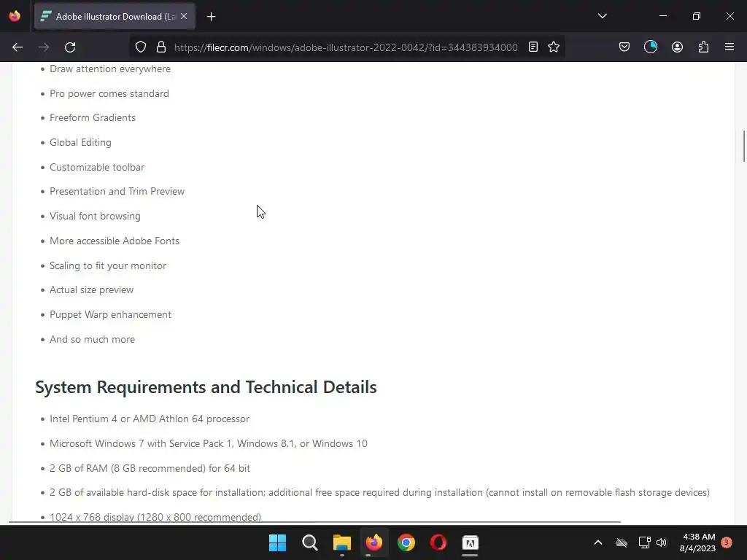This screenshot has width=747, height=560.
Task: Click 'Presentation and Trim Preview' text
Action: pyautogui.click(x=117, y=192)
